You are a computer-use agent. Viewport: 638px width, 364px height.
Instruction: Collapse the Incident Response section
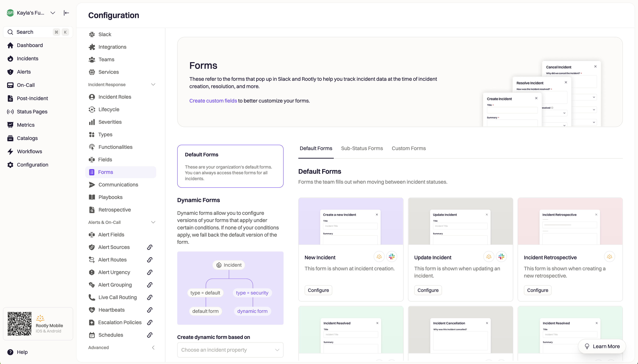pos(153,84)
